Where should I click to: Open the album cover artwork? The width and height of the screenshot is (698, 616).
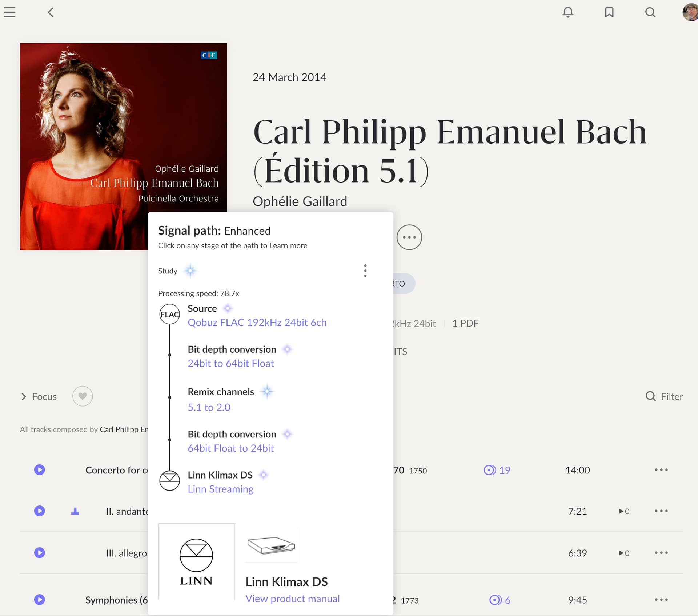tap(123, 147)
